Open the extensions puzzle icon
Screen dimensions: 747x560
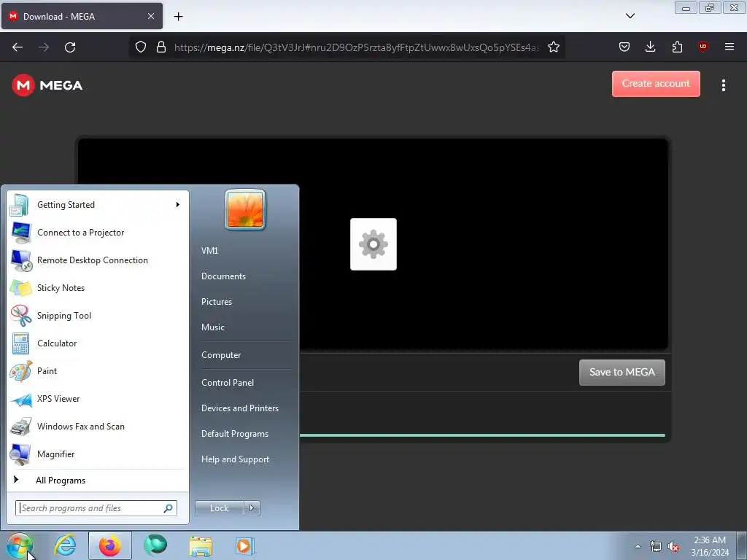tap(677, 47)
